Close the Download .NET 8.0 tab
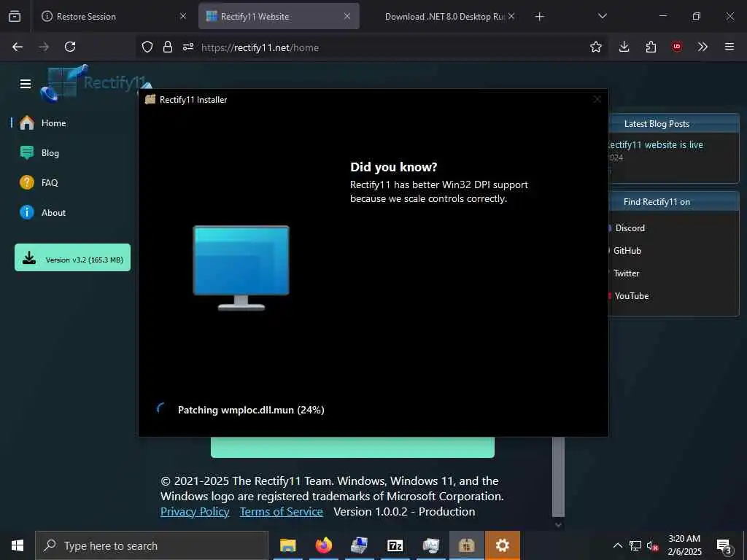The width and height of the screenshot is (747, 560). (511, 16)
